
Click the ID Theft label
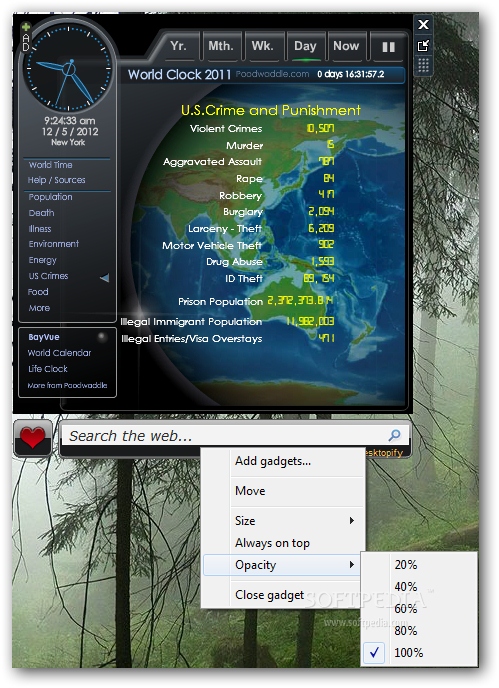tap(244, 279)
